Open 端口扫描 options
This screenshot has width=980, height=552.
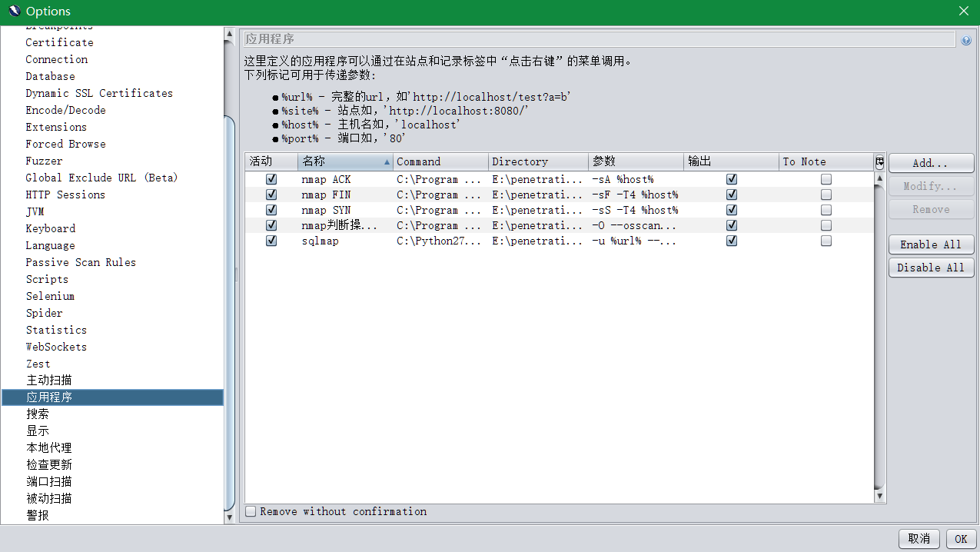tap(49, 481)
